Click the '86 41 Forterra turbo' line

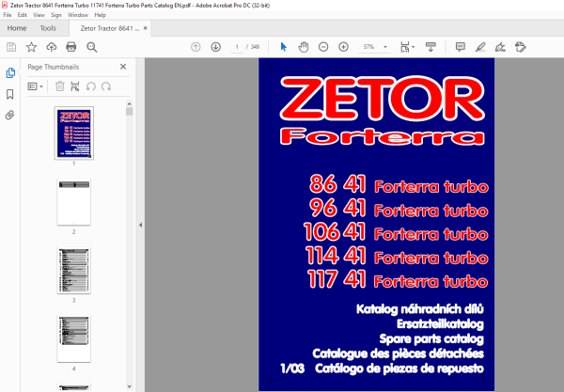click(399, 184)
